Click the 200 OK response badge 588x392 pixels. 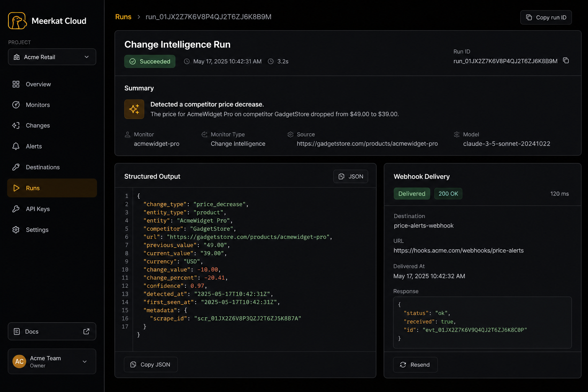[x=448, y=194]
